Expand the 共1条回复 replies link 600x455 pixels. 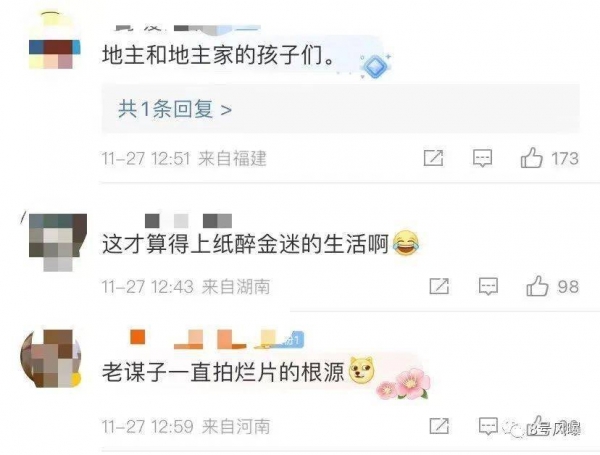point(175,109)
